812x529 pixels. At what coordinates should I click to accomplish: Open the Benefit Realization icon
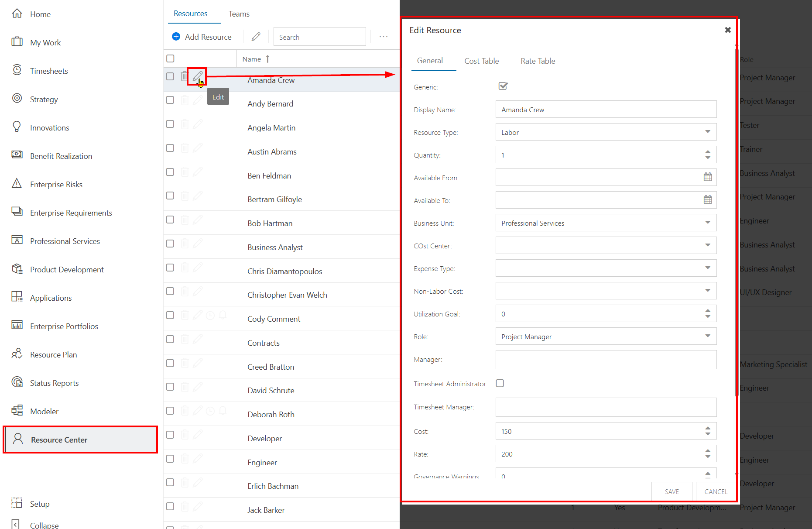[17, 155]
